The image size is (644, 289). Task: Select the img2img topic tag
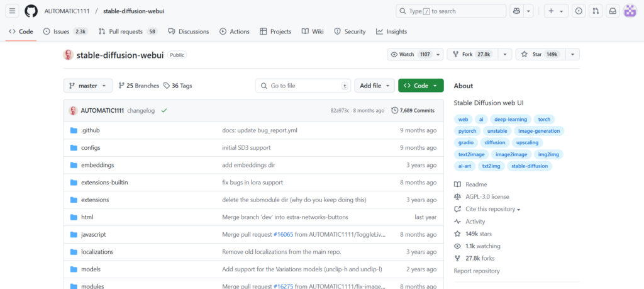(548, 154)
